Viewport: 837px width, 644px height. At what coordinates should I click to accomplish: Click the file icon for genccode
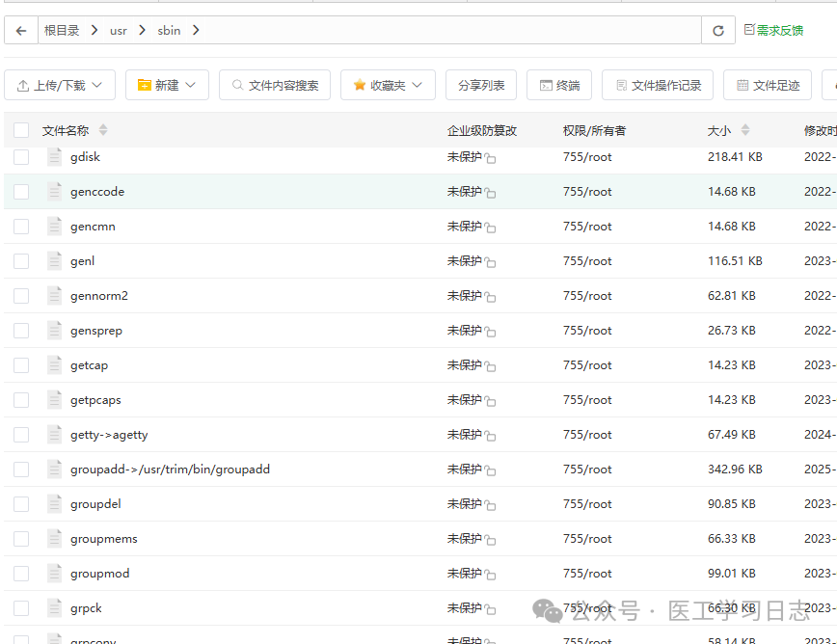pos(54,192)
